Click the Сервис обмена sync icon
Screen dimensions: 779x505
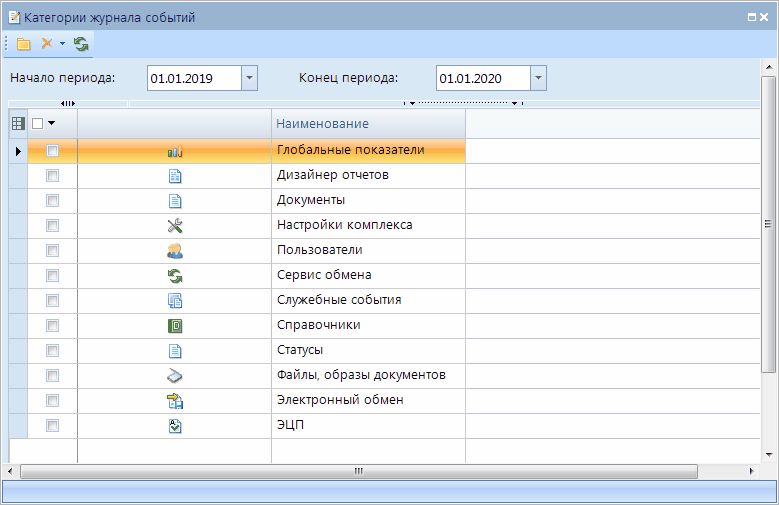(x=175, y=276)
